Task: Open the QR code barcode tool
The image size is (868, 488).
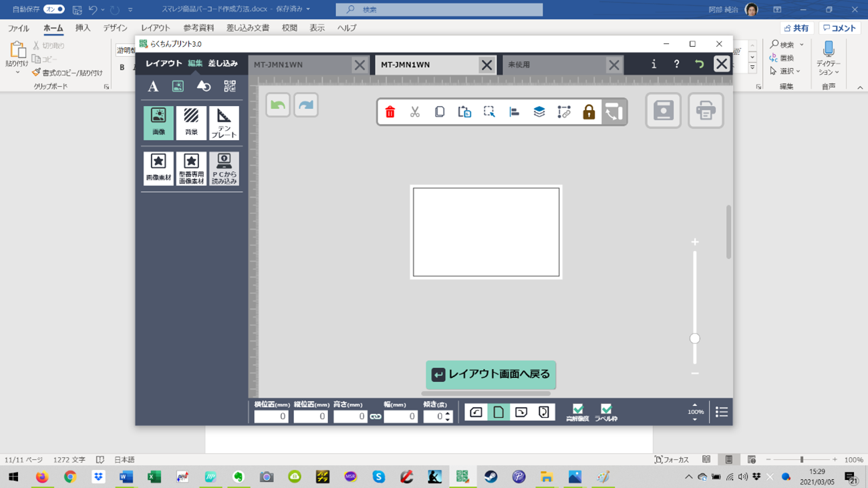Action: click(230, 86)
